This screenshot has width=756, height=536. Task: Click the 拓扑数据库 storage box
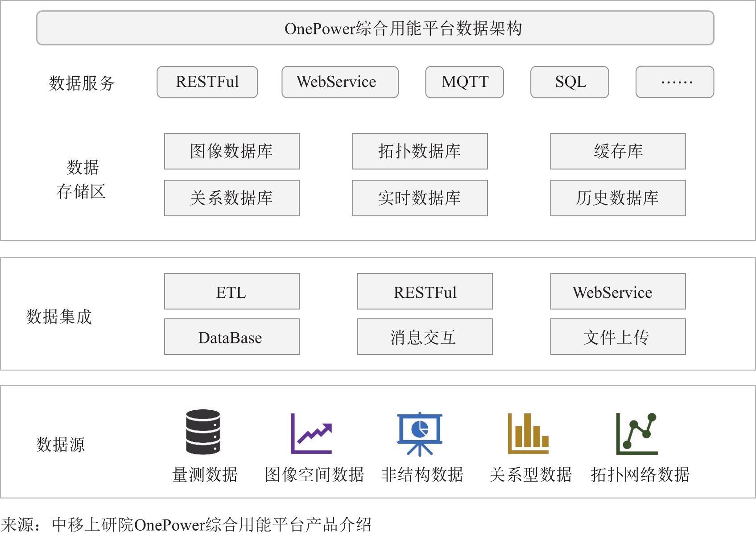420,151
